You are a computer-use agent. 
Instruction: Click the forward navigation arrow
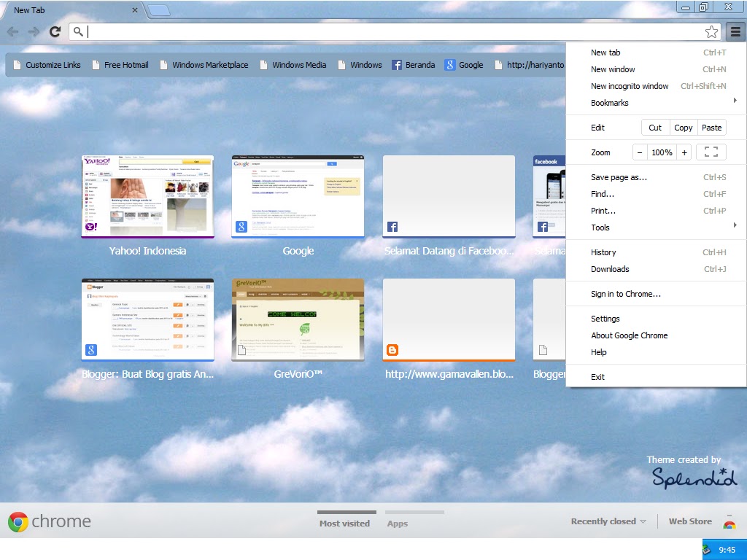pos(34,32)
